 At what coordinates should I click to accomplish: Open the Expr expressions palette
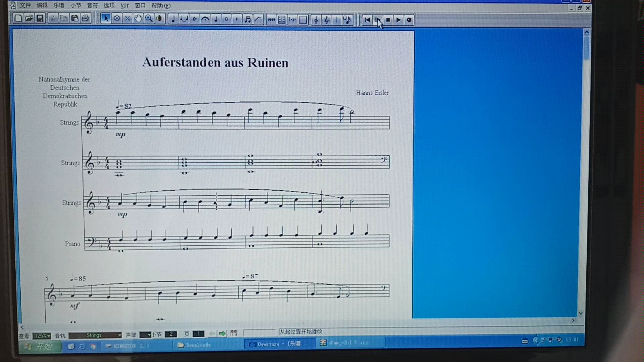tap(292, 20)
